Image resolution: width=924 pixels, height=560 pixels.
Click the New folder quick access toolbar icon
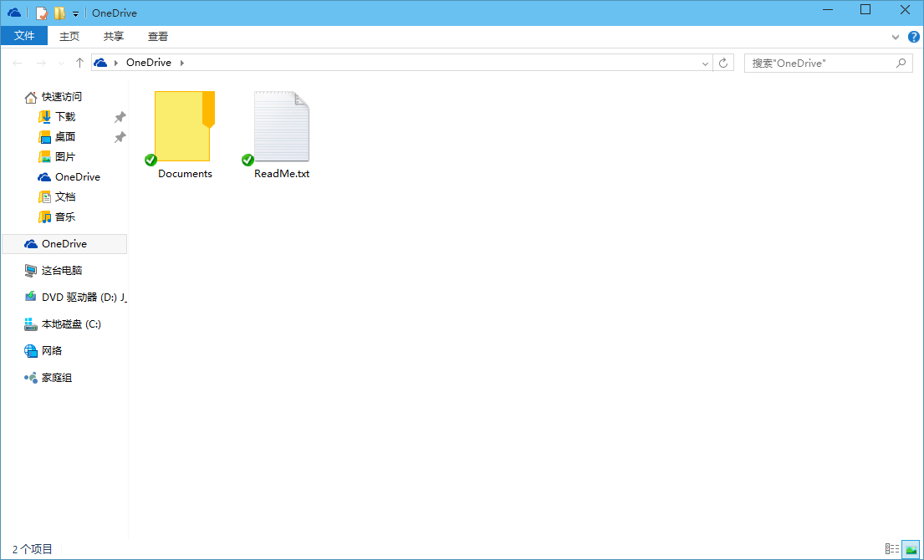click(x=59, y=13)
